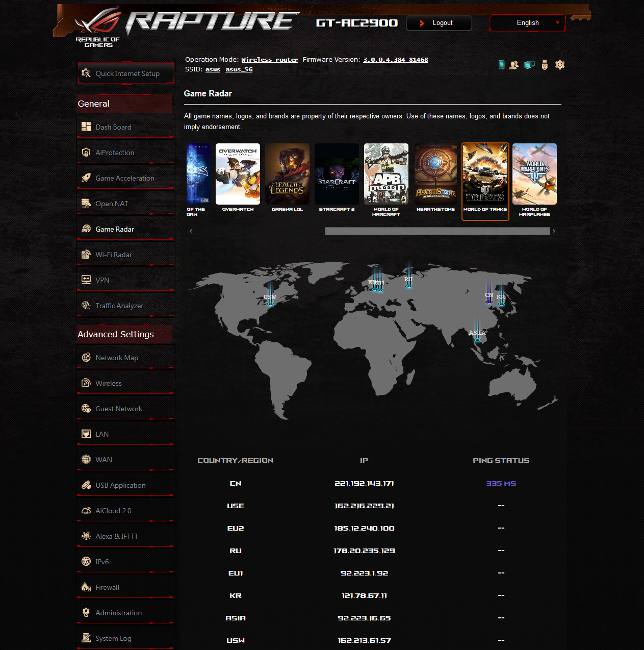Image resolution: width=644 pixels, height=650 pixels.
Task: Click the VPN icon in sidebar
Action: click(86, 280)
